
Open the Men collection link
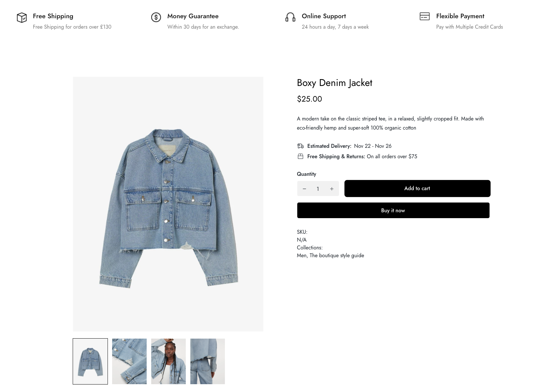(301, 256)
